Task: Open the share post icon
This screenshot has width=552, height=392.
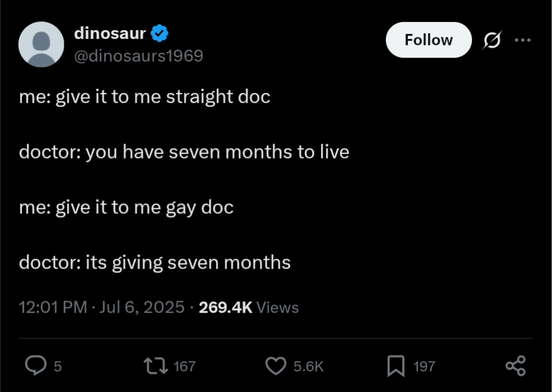Action: coord(515,366)
